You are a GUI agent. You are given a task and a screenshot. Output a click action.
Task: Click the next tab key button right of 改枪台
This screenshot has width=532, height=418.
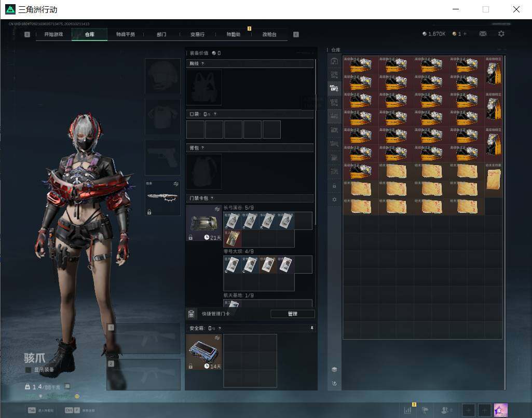coord(296,34)
